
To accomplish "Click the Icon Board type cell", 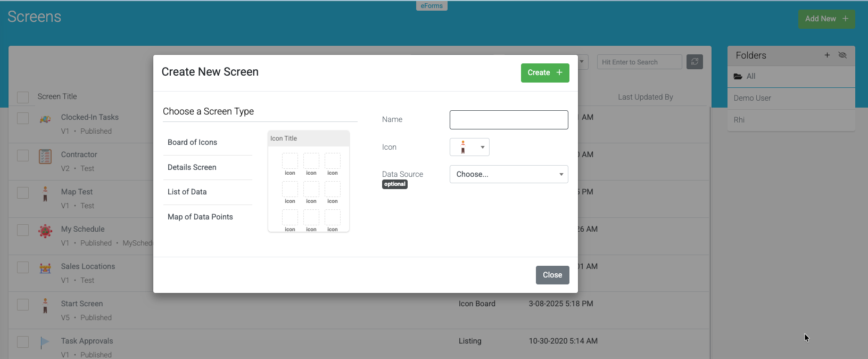I will pyautogui.click(x=477, y=304).
